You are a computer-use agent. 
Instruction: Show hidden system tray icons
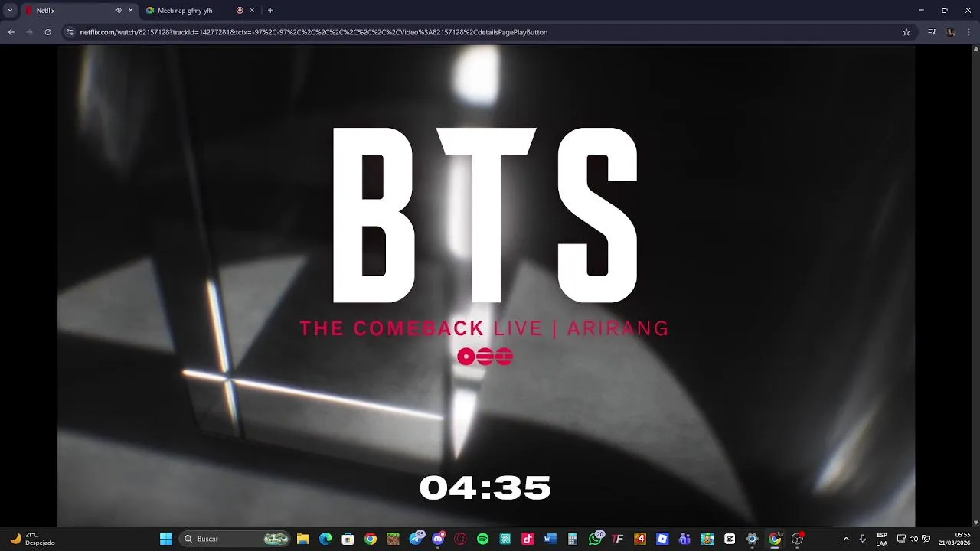(x=846, y=539)
